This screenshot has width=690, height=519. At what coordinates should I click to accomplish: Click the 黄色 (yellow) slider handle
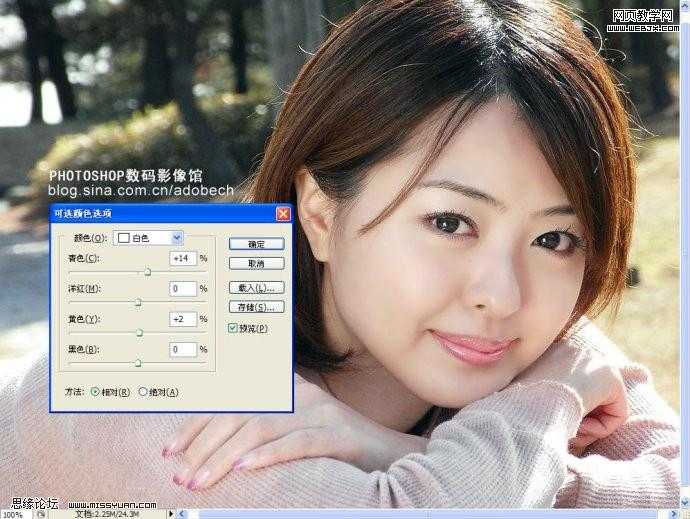(x=139, y=333)
